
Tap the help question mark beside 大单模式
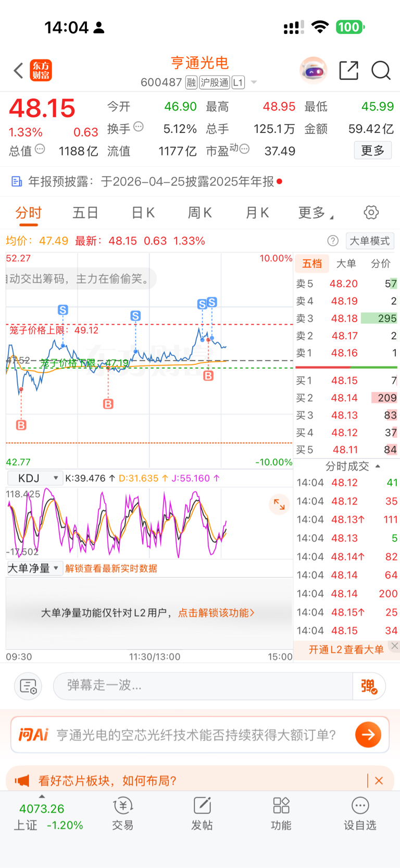pyautogui.click(x=333, y=241)
